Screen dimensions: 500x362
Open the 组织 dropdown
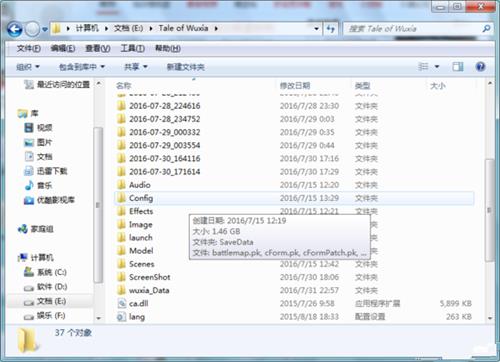point(28,67)
